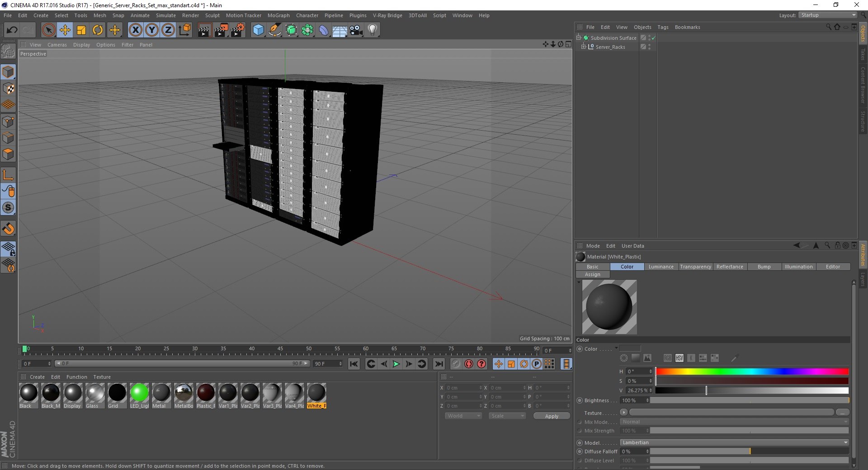Toggle Subdivision Surface enable checkmark
The width and height of the screenshot is (868, 470).
654,38
